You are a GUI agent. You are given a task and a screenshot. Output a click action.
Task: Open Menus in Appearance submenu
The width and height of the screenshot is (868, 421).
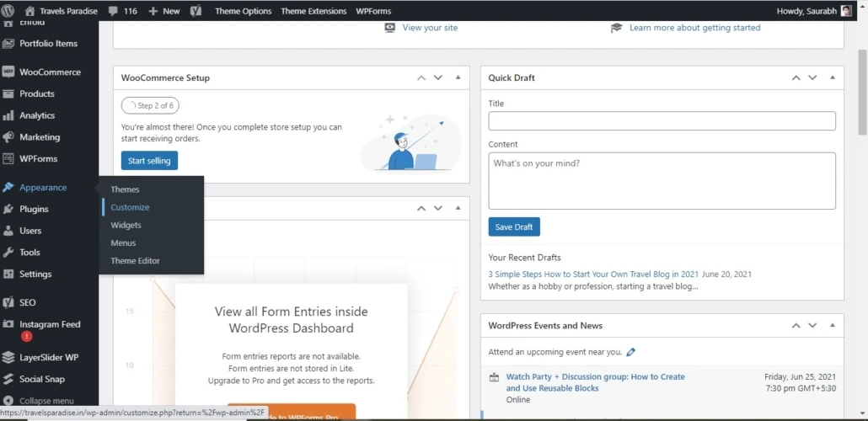123,242
